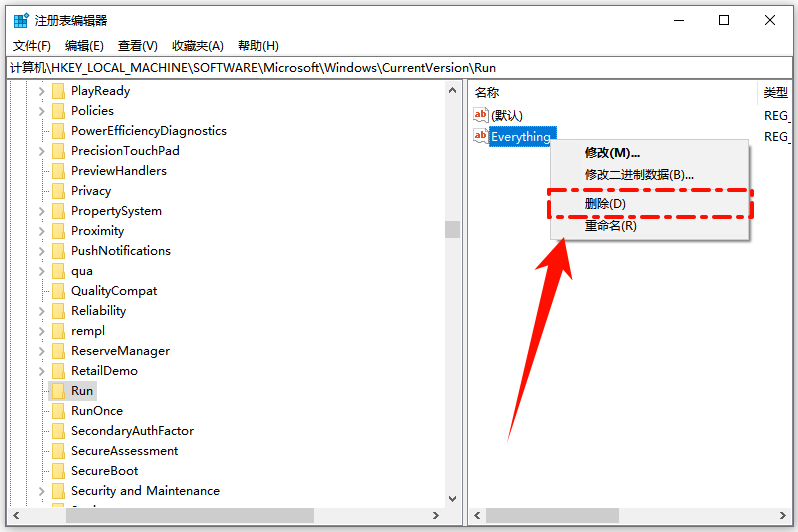Click the string value icon beside (默认)
Image resolution: width=798 pixels, height=532 pixels.
click(480, 115)
